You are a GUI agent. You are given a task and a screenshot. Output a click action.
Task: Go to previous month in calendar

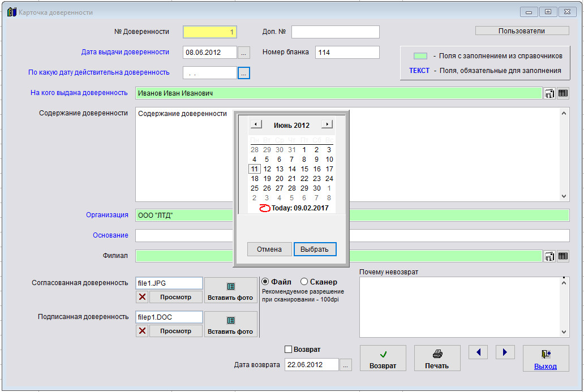click(x=256, y=124)
